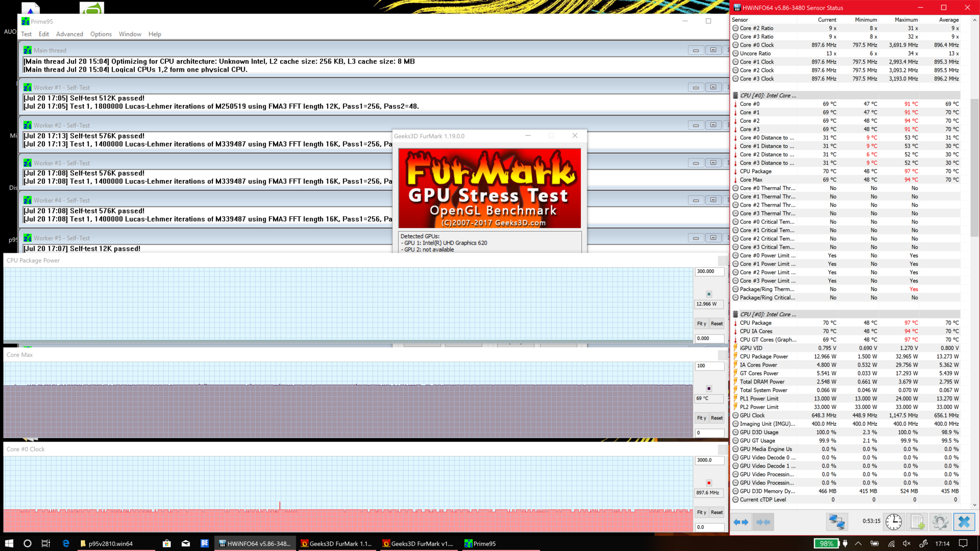Image resolution: width=980 pixels, height=551 pixels.
Task: Toggle muted volume icon in system tray
Action: click(906, 543)
